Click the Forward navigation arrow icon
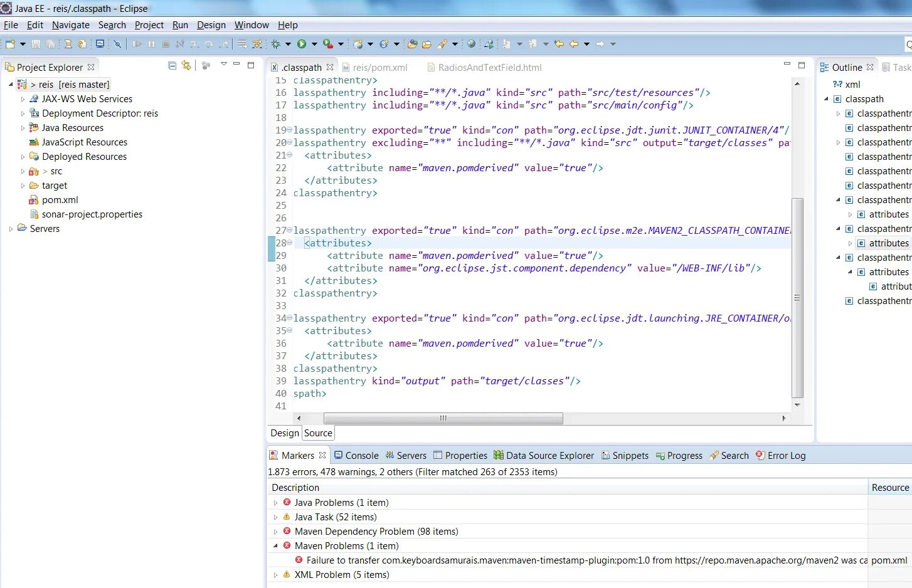The width and height of the screenshot is (912, 588). (x=600, y=44)
